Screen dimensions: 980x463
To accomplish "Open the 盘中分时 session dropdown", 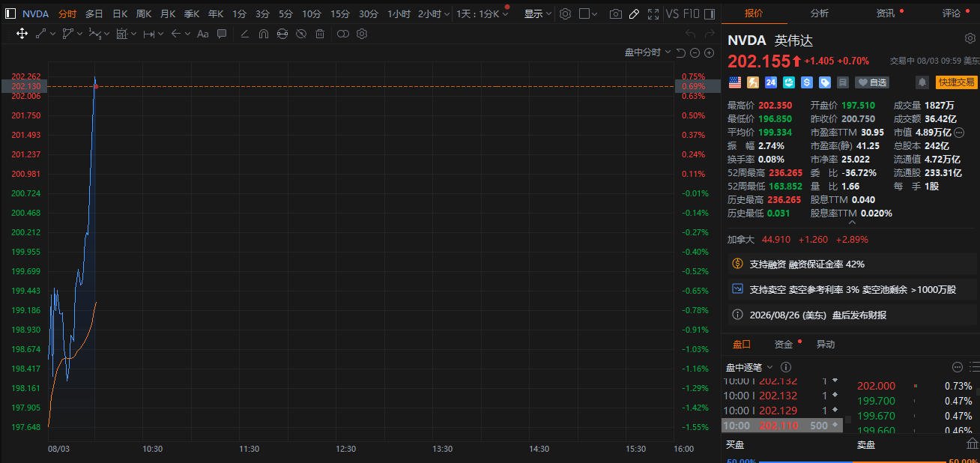I will coord(648,52).
